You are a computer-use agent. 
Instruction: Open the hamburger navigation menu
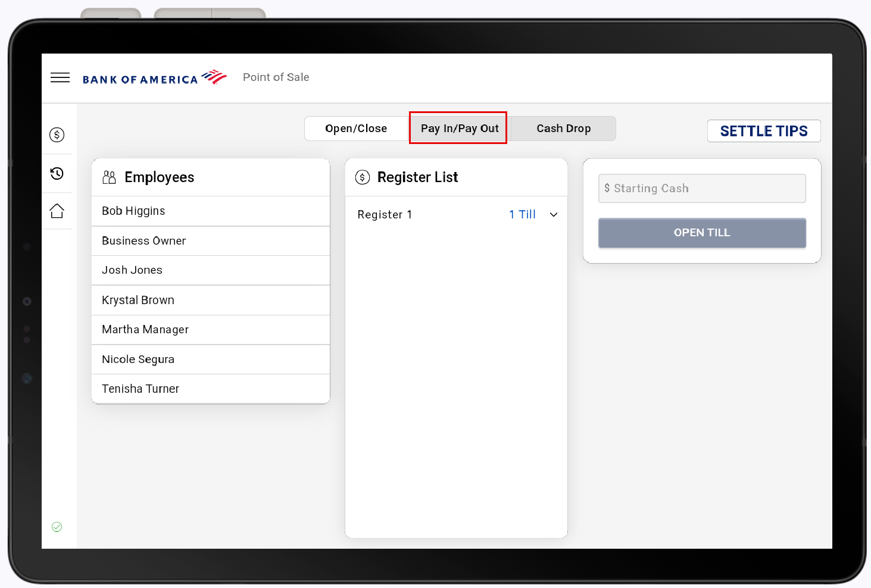click(x=60, y=77)
